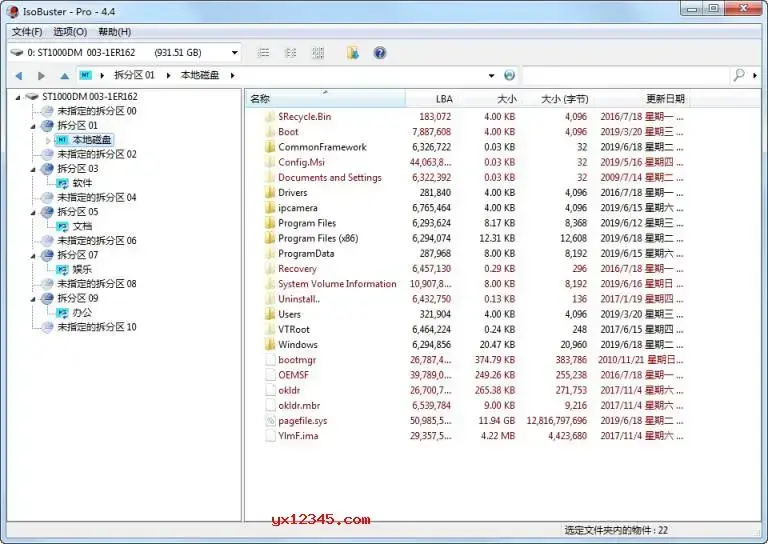This screenshot has height=544, width=768.
Task: Collapse the 拆分区 07 tree node
Action: pos(33,255)
